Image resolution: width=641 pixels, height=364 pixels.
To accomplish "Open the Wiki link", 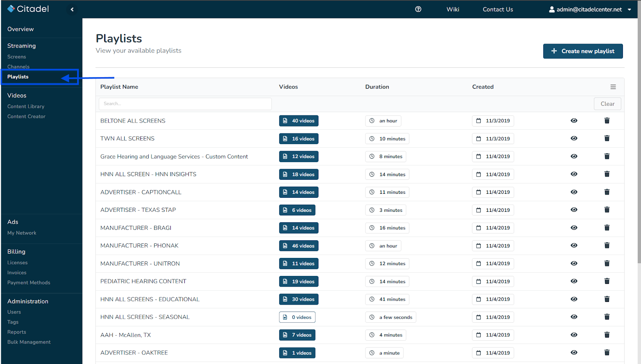I will pos(453,9).
